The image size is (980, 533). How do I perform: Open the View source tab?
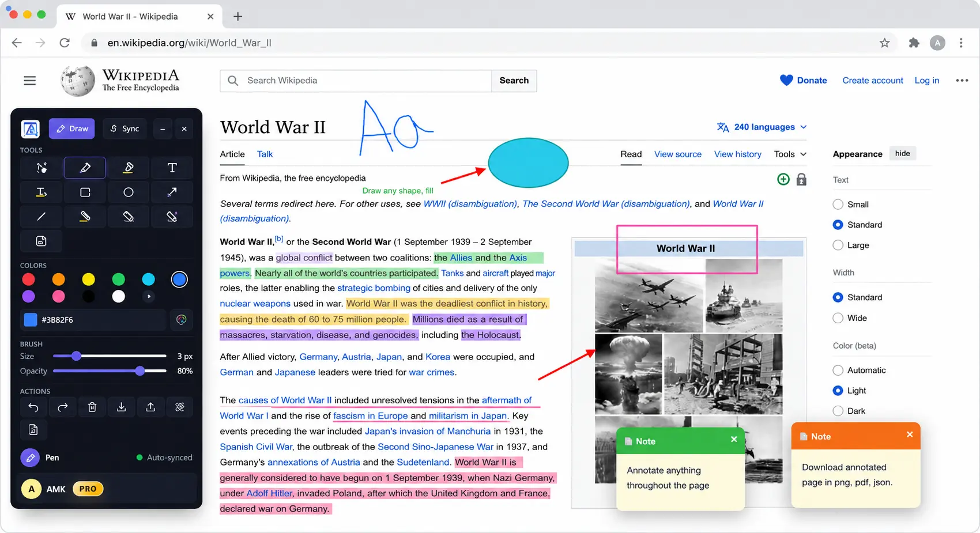click(678, 154)
